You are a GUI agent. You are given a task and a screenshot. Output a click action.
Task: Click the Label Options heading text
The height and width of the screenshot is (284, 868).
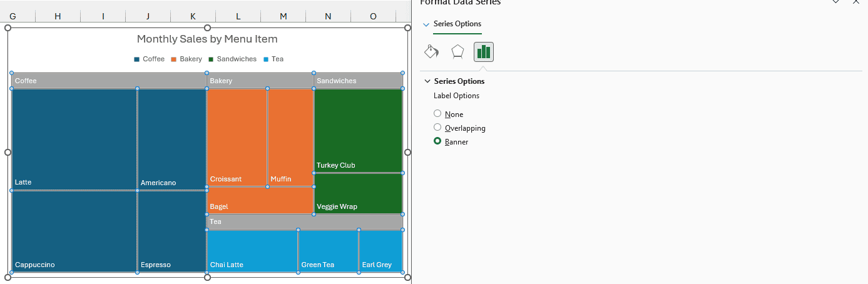(456, 96)
